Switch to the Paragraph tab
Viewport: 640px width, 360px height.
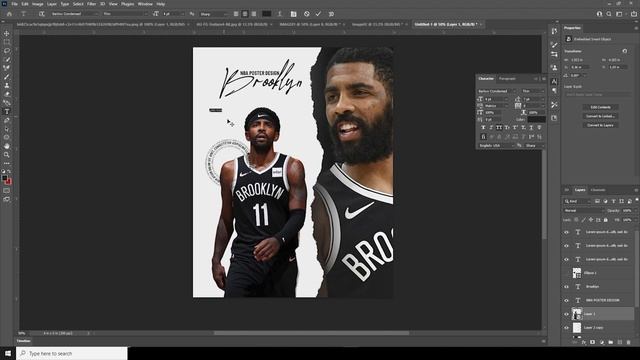[x=507, y=78]
